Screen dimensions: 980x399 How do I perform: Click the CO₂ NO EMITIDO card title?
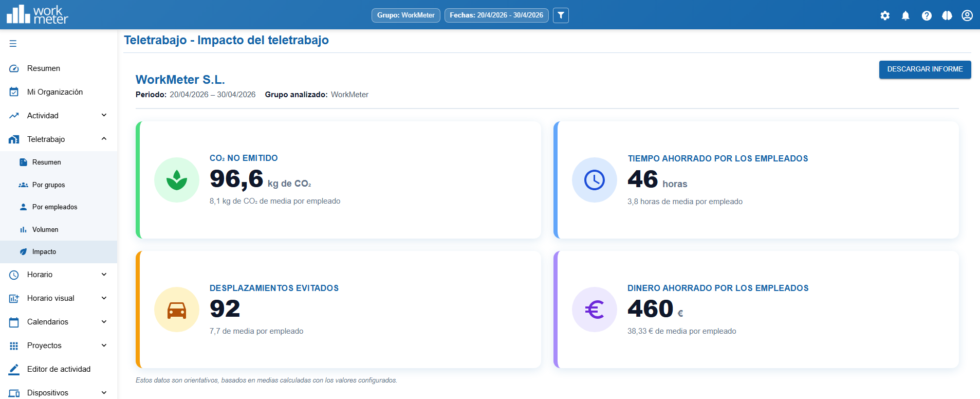tap(244, 158)
